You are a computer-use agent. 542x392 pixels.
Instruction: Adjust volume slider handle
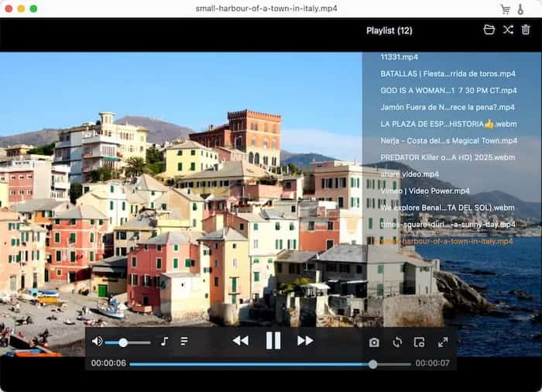pyautogui.click(x=123, y=343)
